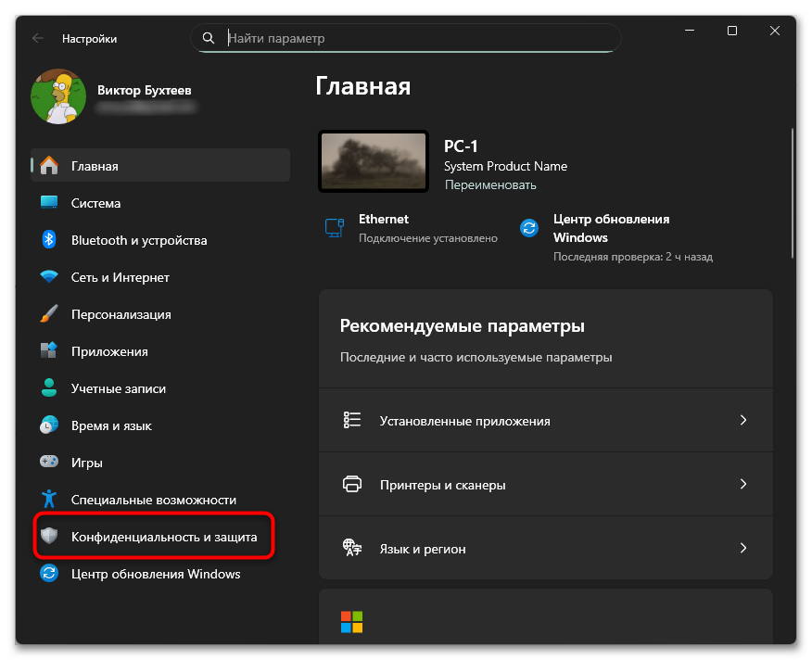This screenshot has width=812, height=660.
Task: Click the search magnifier icon
Action: pos(209,38)
